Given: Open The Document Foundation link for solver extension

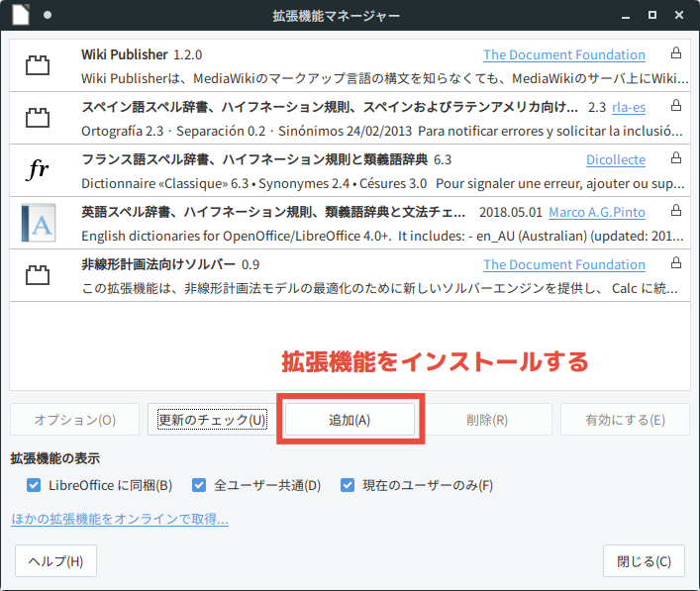Looking at the screenshot, I should [564, 264].
